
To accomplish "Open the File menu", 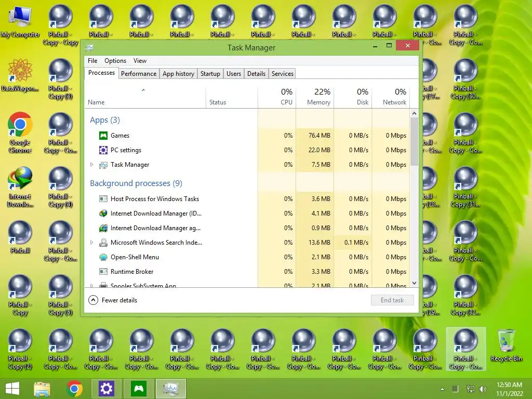I will coord(92,61).
